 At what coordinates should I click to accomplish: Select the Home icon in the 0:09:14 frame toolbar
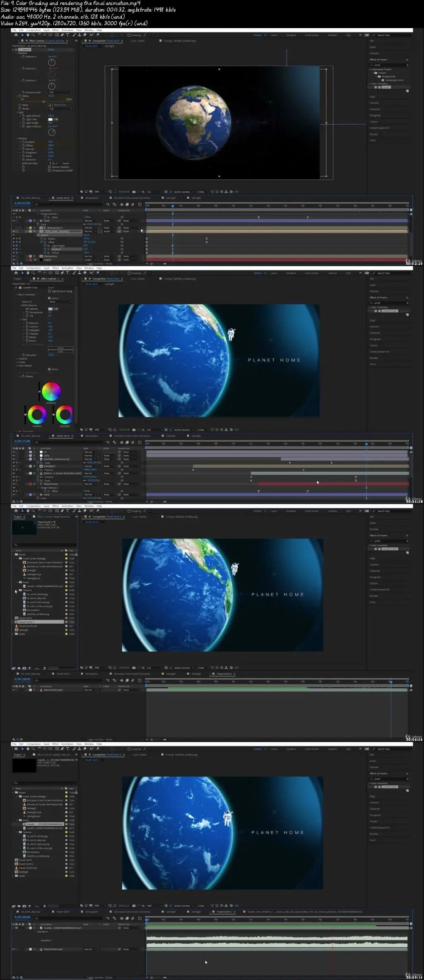pos(16,749)
